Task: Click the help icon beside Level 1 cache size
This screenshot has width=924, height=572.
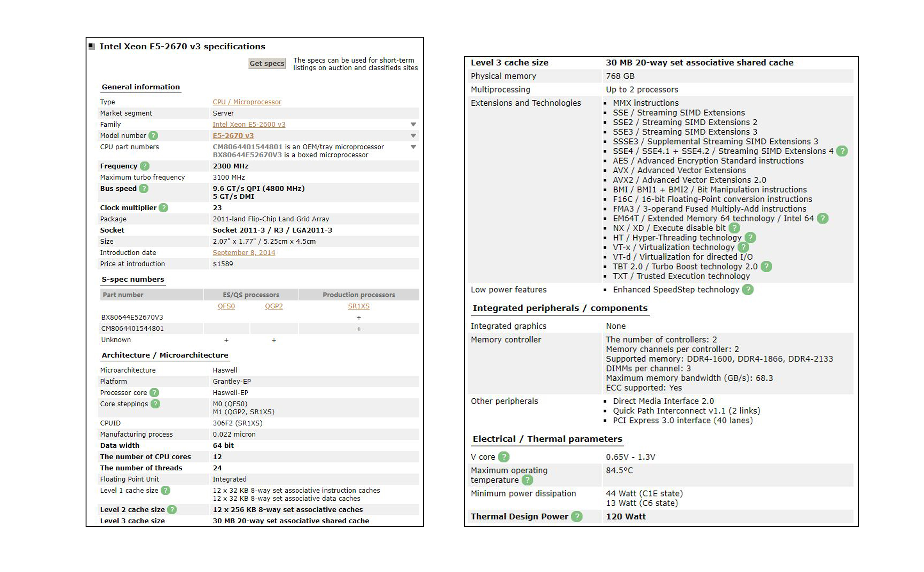Action: pos(166,490)
